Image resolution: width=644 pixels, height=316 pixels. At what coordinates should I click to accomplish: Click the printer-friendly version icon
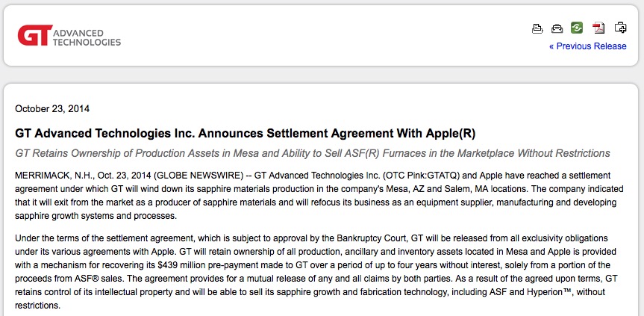tap(537, 28)
